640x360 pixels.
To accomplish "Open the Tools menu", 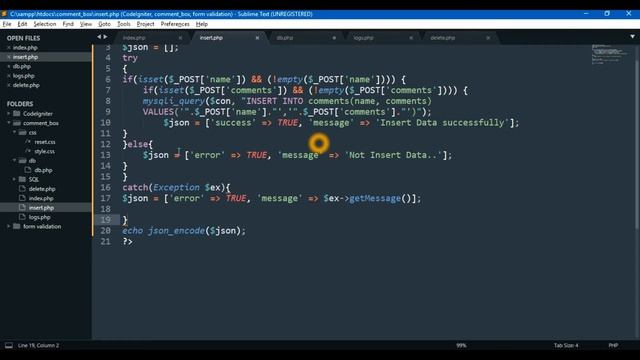I will (x=124, y=24).
